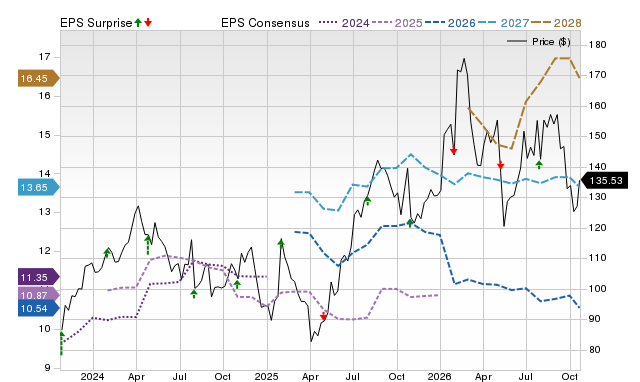Click the EPS Consensus label
The height and width of the screenshot is (382, 640).
tap(265, 23)
